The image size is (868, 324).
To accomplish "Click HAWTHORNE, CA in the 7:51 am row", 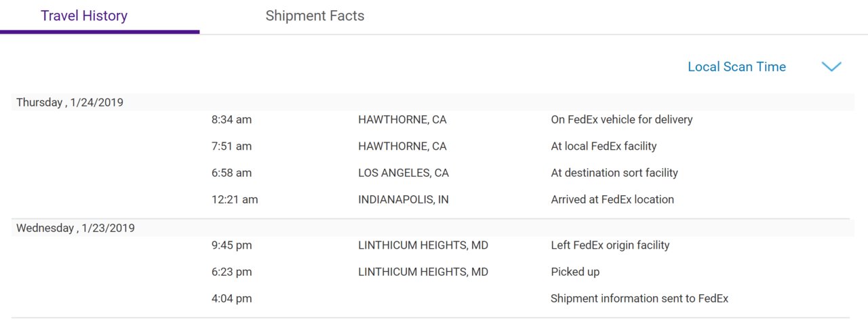I will coord(402,146).
